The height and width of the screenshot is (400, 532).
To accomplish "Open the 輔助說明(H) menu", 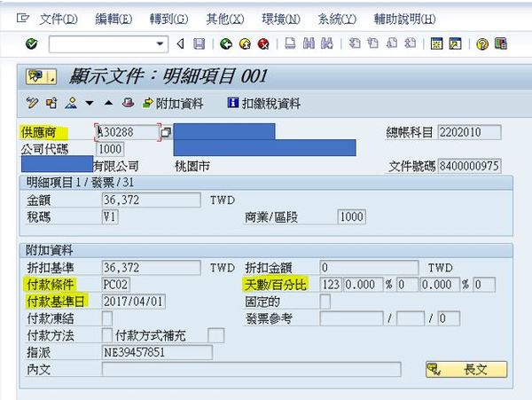I will (x=404, y=19).
